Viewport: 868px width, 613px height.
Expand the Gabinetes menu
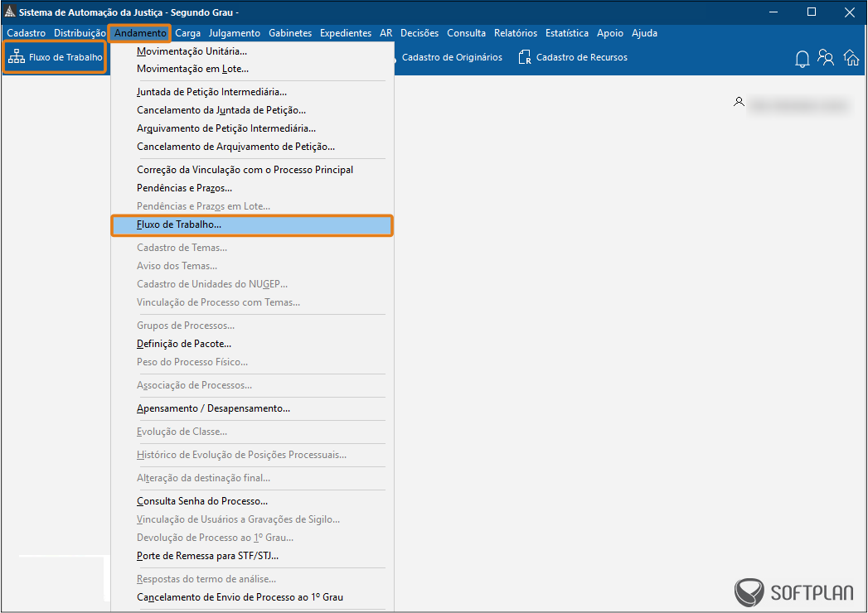(290, 33)
